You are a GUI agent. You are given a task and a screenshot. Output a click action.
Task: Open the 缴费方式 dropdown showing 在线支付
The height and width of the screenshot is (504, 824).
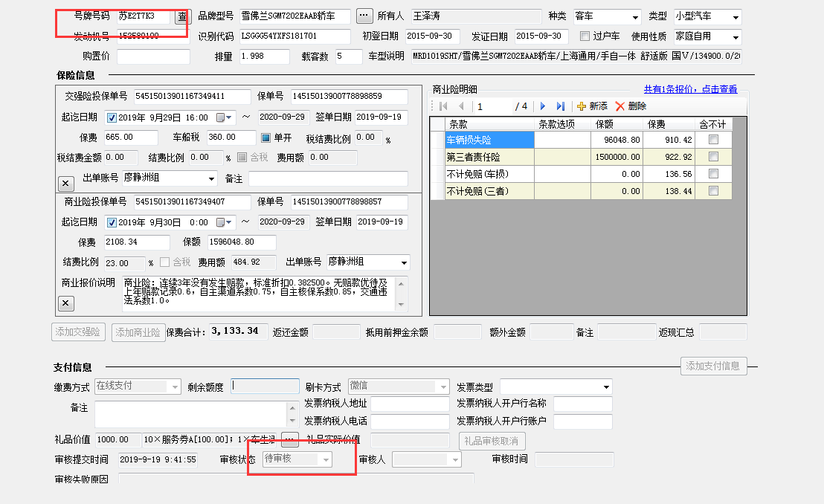tap(175, 387)
